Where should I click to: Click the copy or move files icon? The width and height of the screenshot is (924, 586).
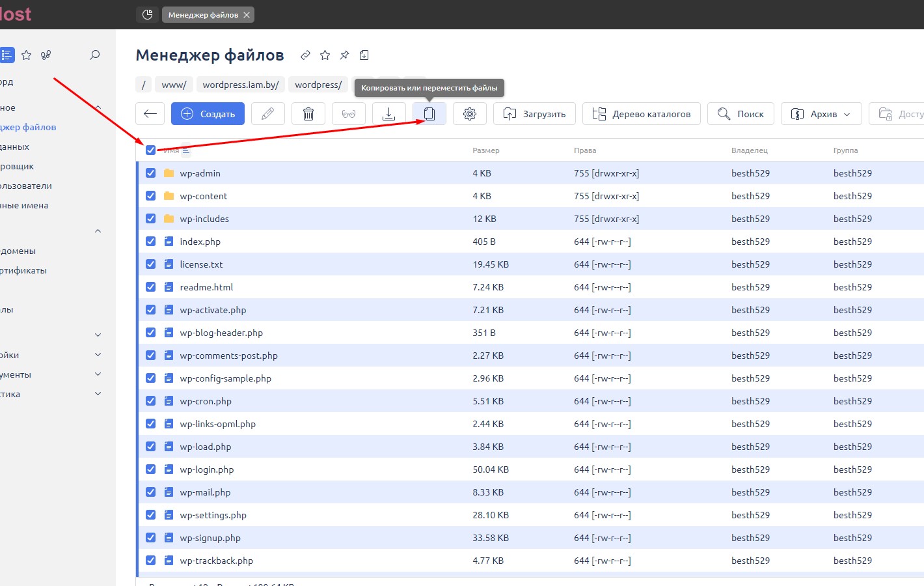tap(429, 114)
